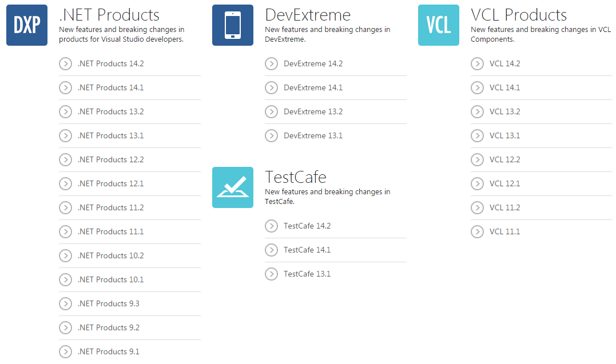
Task: Click arrow icon beside TestCafe 14.1
Action: (271, 250)
